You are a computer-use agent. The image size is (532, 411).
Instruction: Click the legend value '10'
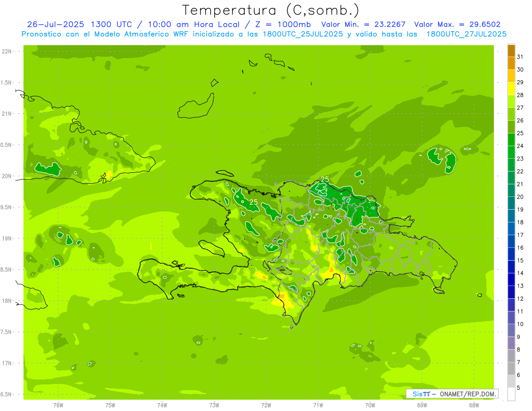click(520, 324)
